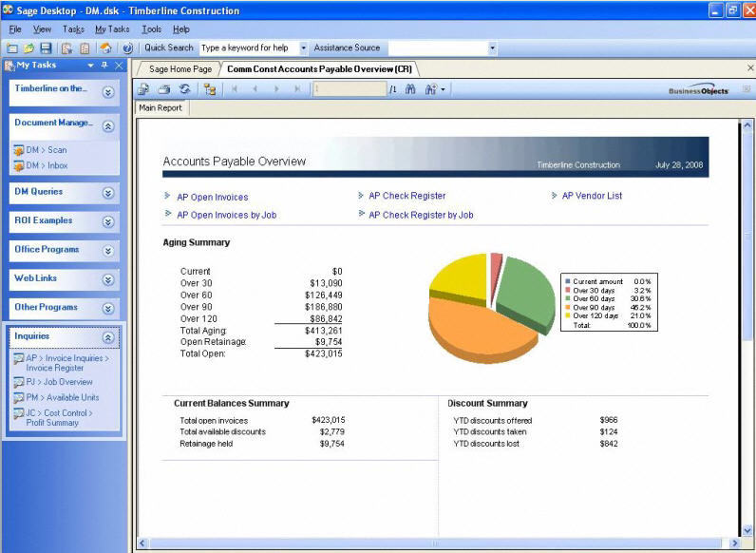Click the Over 90 amount $186,880
The height and width of the screenshot is (553, 756).
(x=324, y=307)
